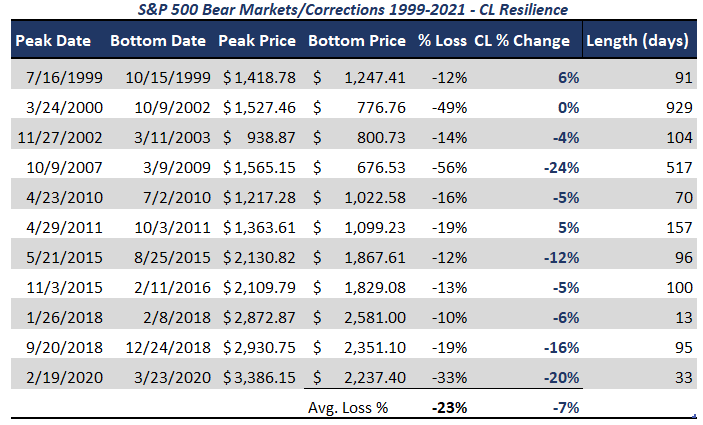Click the table title about CL Resilience

(352, 9)
